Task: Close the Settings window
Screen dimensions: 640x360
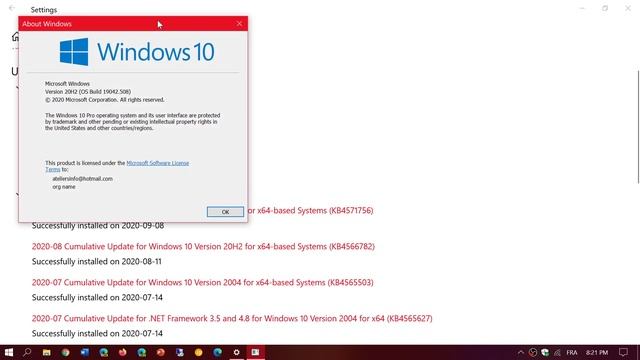Action: click(628, 8)
